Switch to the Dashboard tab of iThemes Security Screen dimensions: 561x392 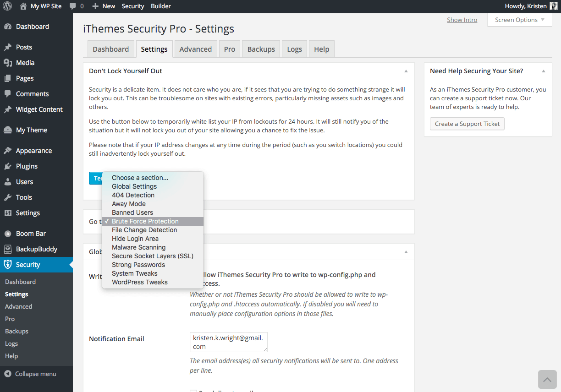[x=111, y=49]
